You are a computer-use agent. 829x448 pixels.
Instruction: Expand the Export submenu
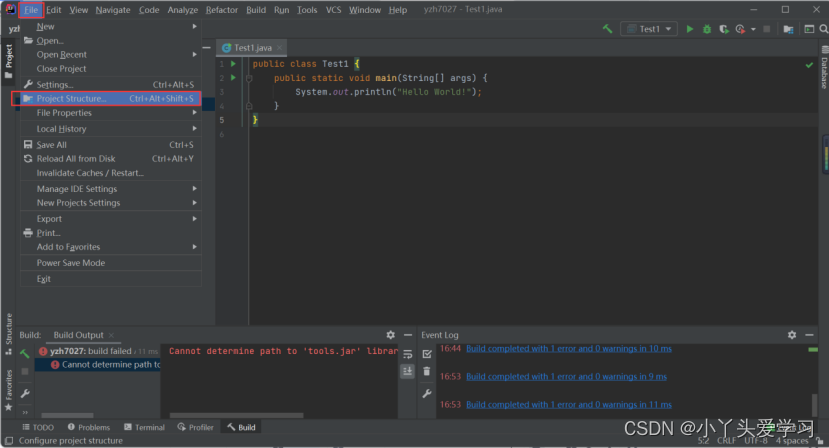point(111,218)
